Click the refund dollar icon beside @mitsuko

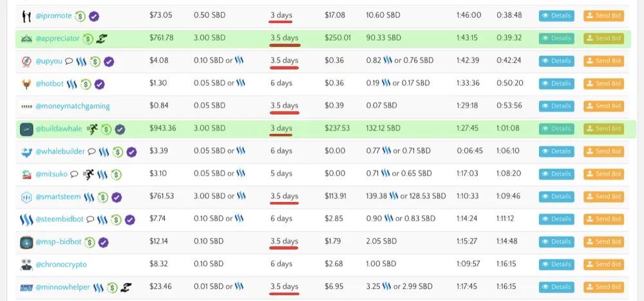coord(116,175)
